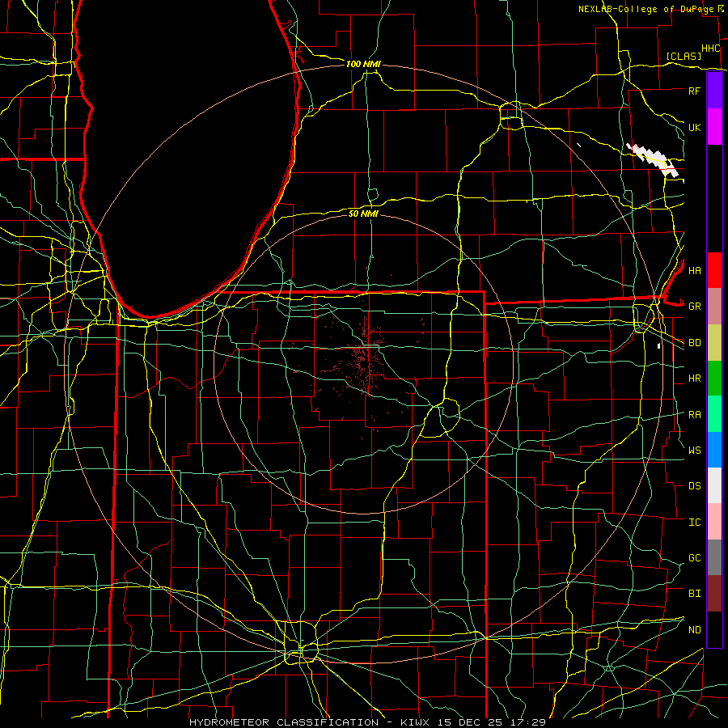Click the "50 NMI" range ring label
This screenshot has height=728, width=728.
click(363, 214)
